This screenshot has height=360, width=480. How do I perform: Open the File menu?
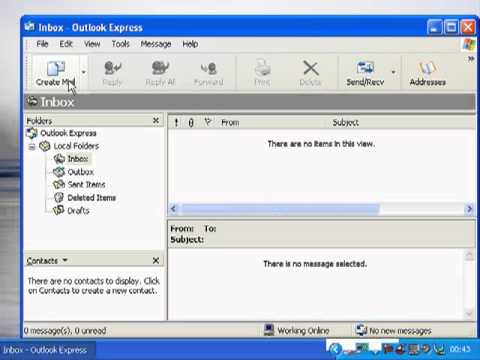point(42,44)
